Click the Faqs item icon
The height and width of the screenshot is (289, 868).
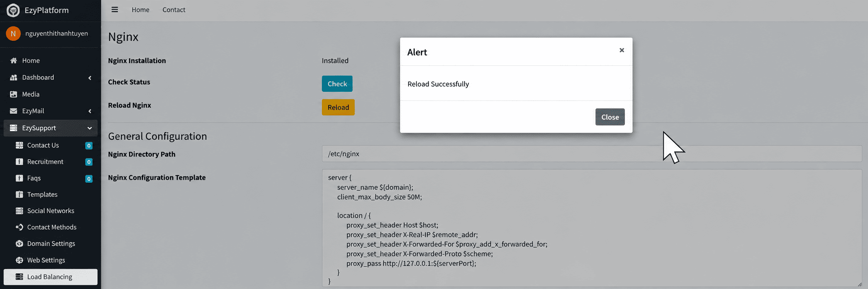click(x=19, y=178)
